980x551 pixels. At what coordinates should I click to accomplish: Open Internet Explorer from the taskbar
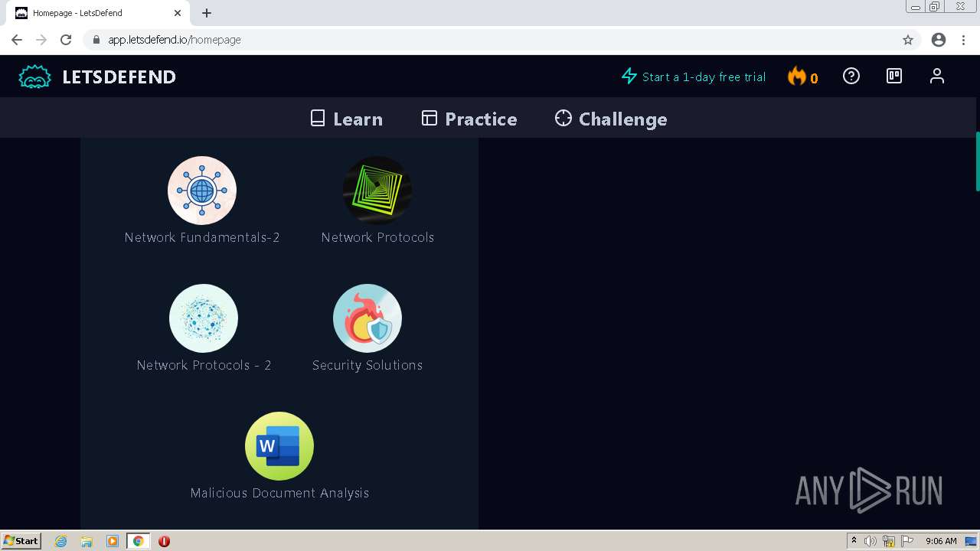point(60,541)
